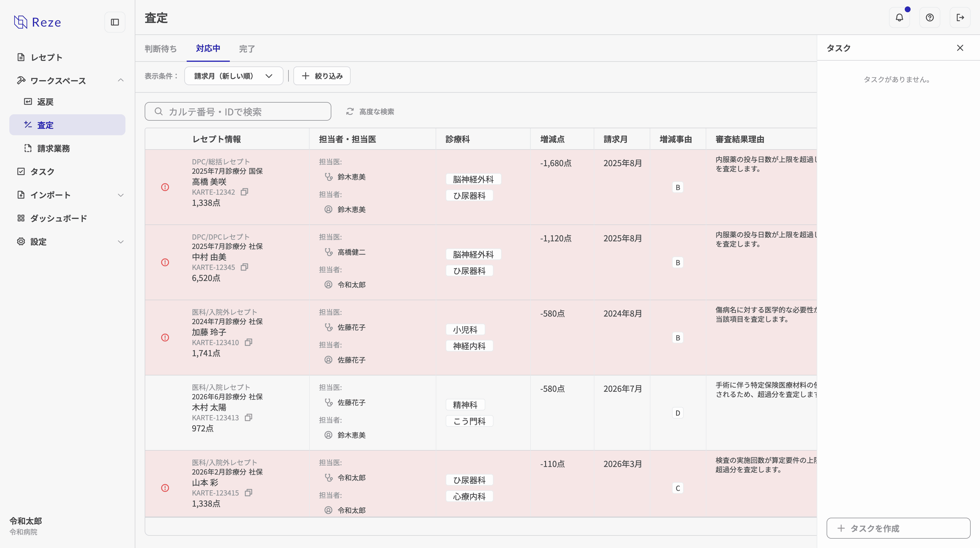
Task: Click the タスクを作成 button
Action: [x=898, y=528]
